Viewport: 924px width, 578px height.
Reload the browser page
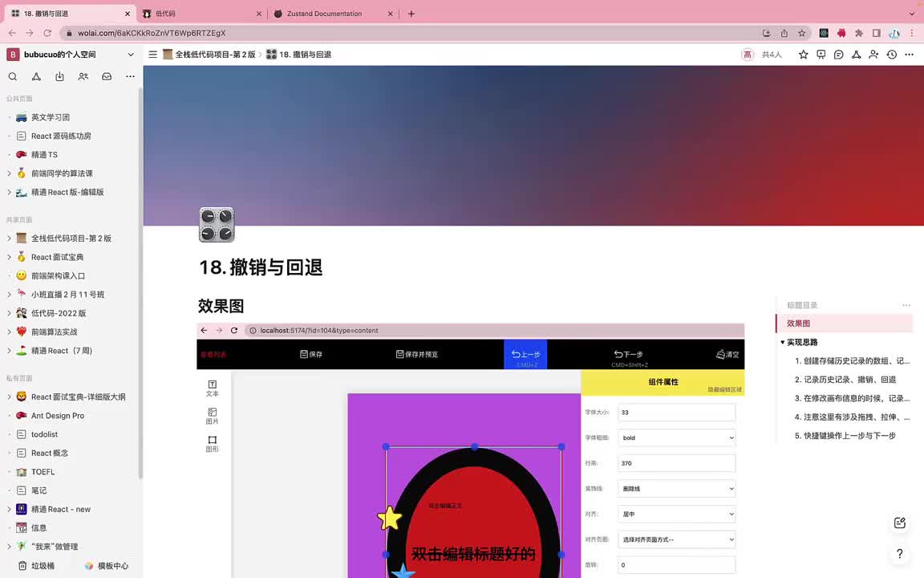tap(47, 33)
